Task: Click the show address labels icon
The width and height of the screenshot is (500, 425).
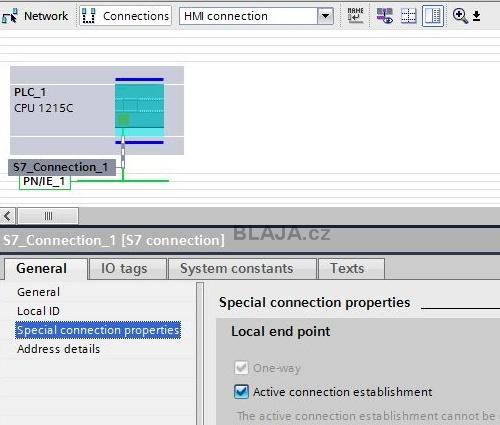Action: tap(355, 16)
